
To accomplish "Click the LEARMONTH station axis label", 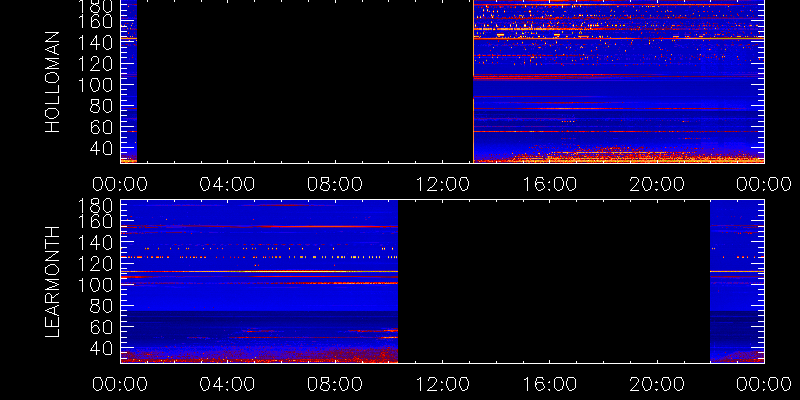I will coord(53,281).
